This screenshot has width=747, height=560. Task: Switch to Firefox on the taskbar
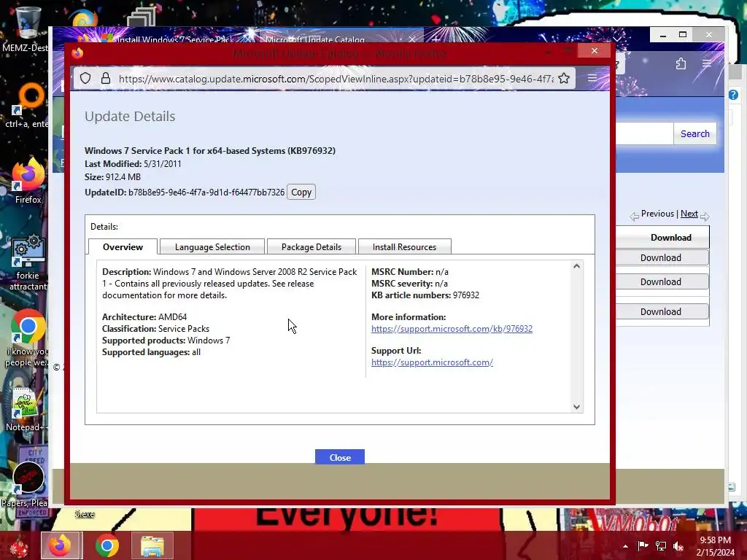click(x=61, y=545)
